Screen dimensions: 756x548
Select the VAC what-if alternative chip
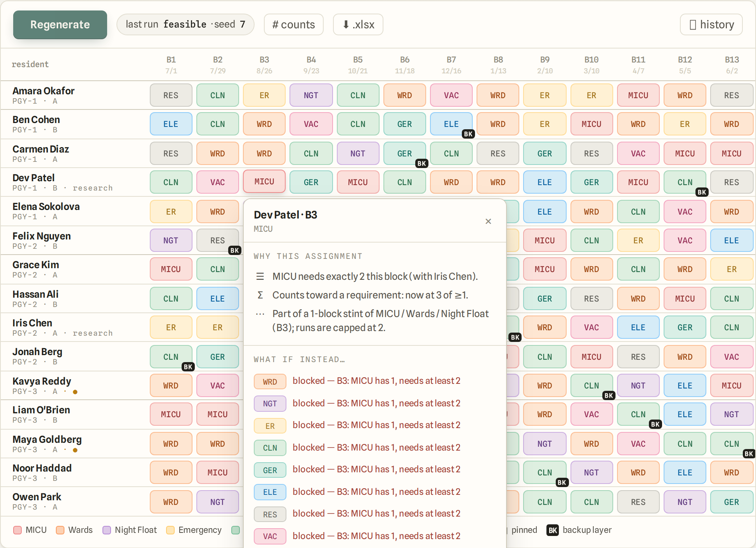point(270,536)
